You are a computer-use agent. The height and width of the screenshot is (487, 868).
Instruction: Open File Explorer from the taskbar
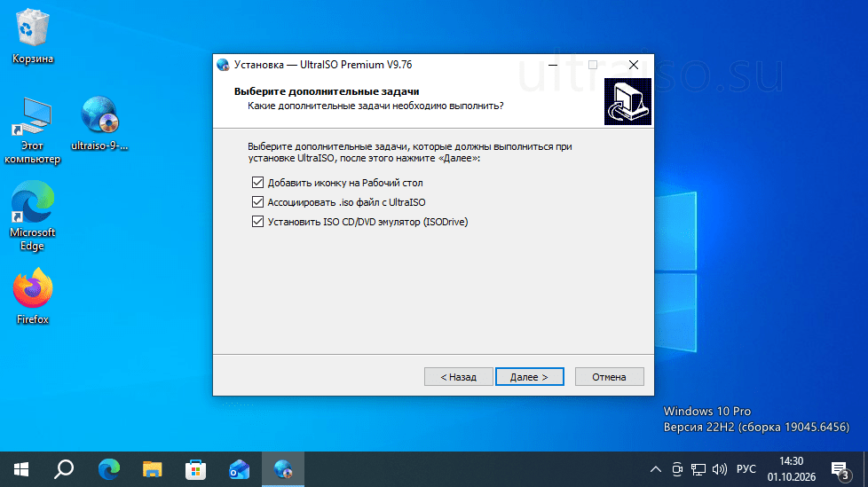153,469
